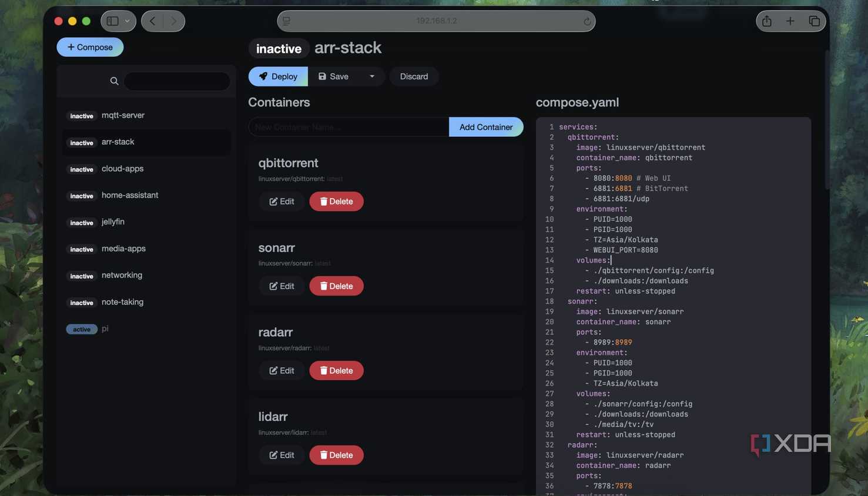Click line 31 'restart: unless-stopped'
Viewport: 868px width, 496px height.
[625, 435]
